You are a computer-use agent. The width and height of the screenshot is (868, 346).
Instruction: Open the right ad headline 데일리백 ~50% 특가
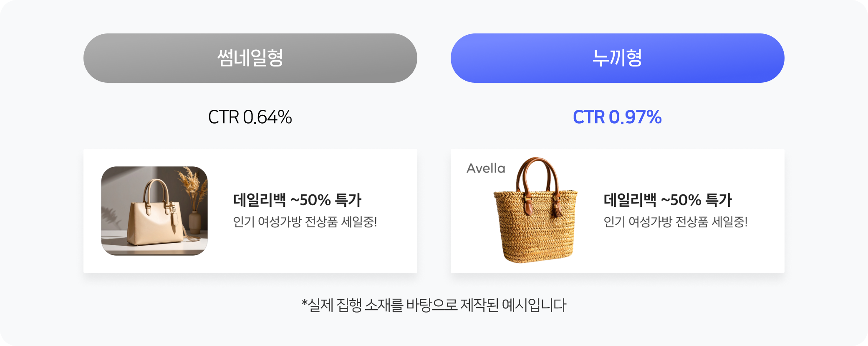tap(668, 200)
